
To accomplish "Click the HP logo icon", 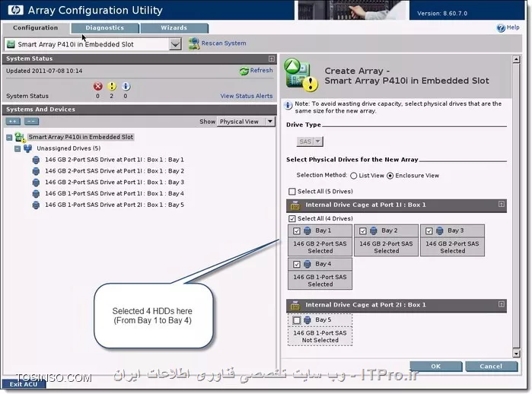I will [15, 10].
